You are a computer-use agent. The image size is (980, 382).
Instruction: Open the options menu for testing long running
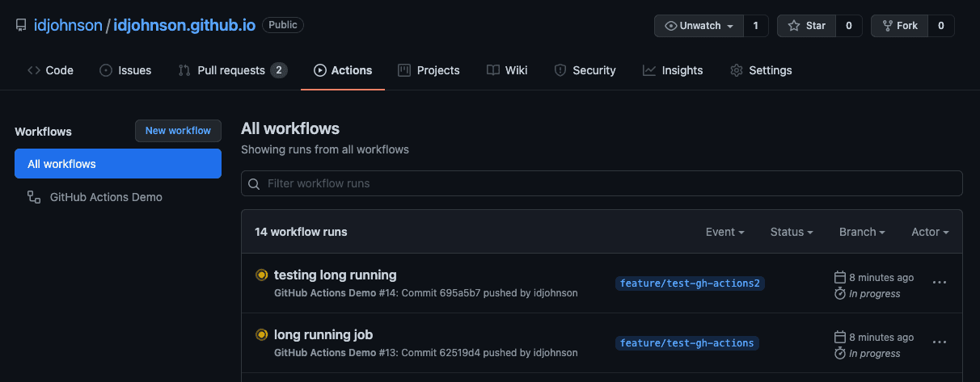[x=940, y=283]
